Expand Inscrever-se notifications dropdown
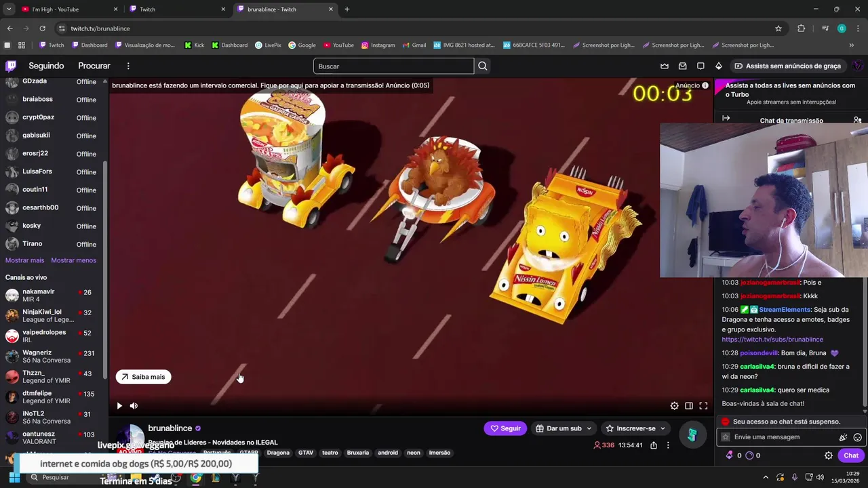The height and width of the screenshot is (488, 868). click(x=663, y=428)
